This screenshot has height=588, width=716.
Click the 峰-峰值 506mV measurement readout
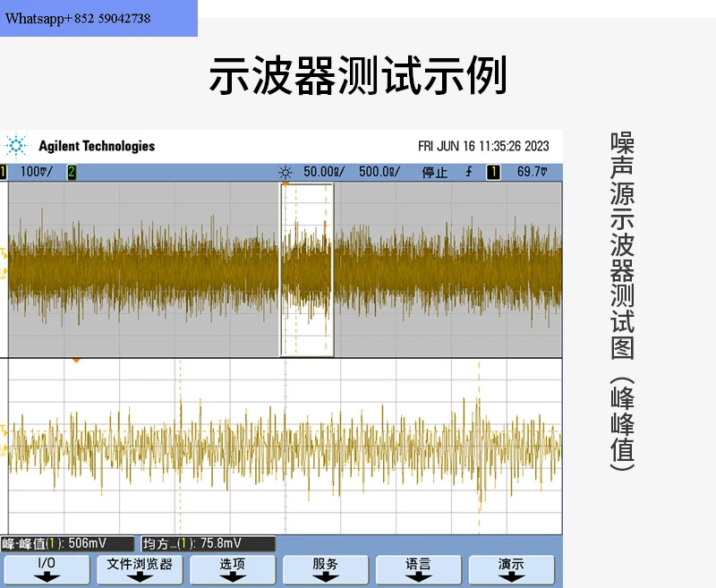[x=68, y=544]
